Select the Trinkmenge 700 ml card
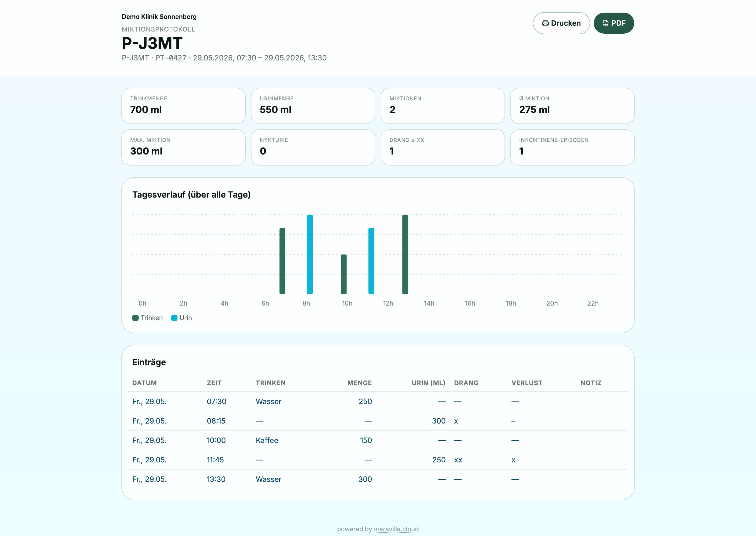The image size is (756, 536). 183,106
